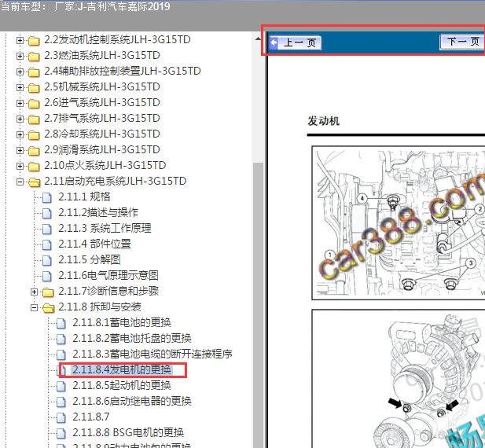Click document icon of 2.11.2描述与操作
Image resolution: width=485 pixels, height=448 pixels.
tap(47, 213)
